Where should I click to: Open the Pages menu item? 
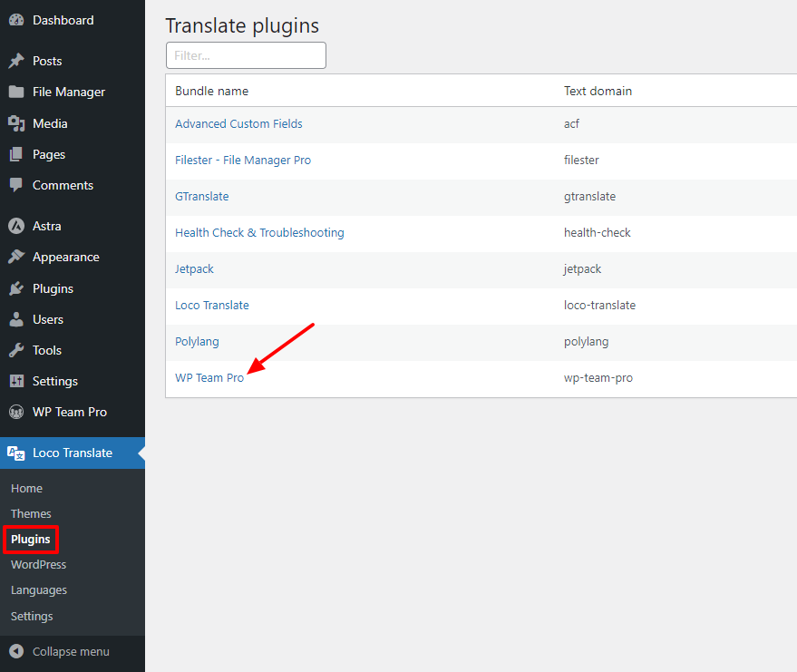point(49,154)
